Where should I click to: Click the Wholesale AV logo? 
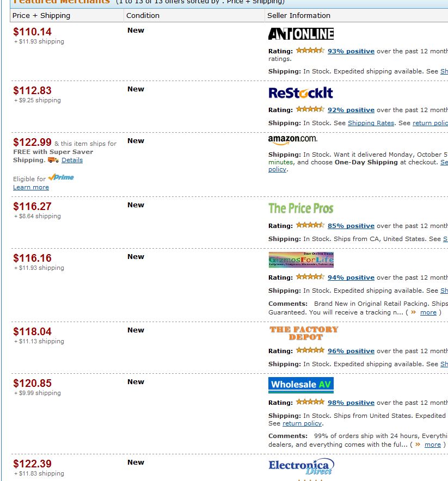(301, 385)
